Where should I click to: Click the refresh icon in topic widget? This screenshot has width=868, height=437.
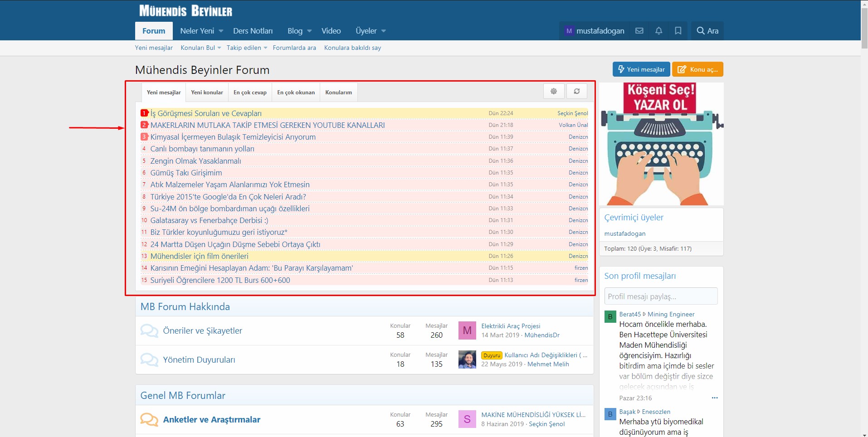pos(576,91)
